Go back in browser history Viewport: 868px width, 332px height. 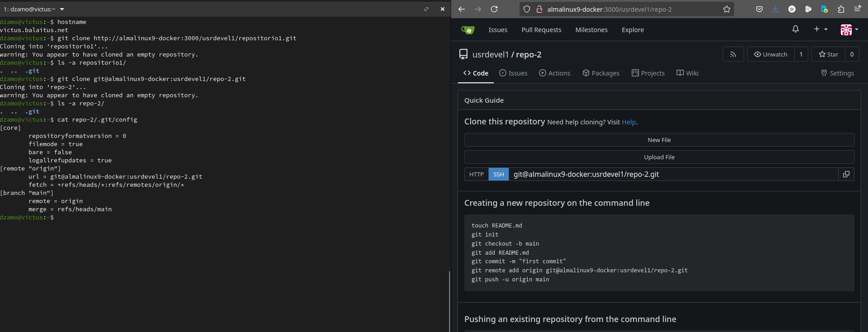[x=461, y=9]
